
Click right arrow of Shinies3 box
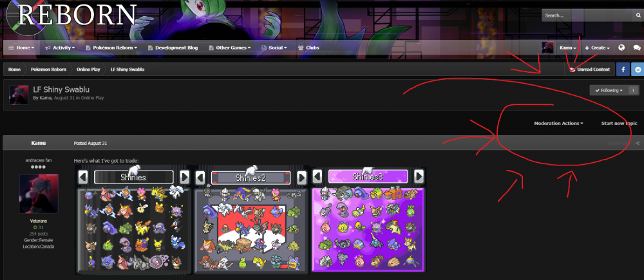[x=419, y=176]
